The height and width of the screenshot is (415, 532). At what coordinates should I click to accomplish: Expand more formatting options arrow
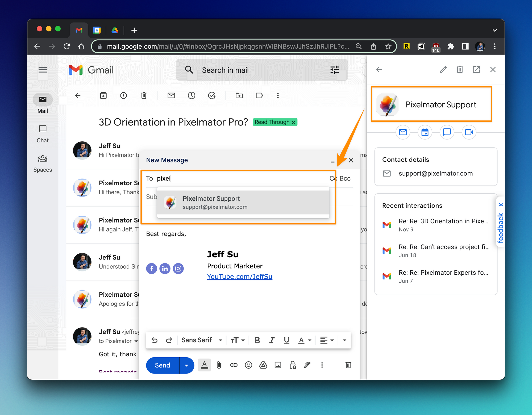point(344,340)
